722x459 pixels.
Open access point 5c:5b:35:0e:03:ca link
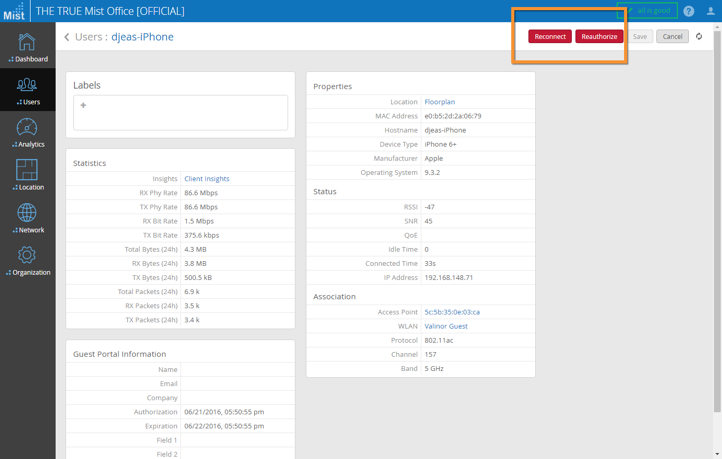click(x=451, y=312)
